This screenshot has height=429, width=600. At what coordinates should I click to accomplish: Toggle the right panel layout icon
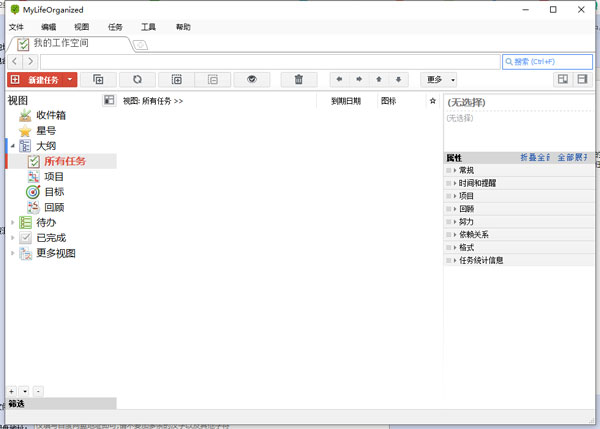[582, 80]
